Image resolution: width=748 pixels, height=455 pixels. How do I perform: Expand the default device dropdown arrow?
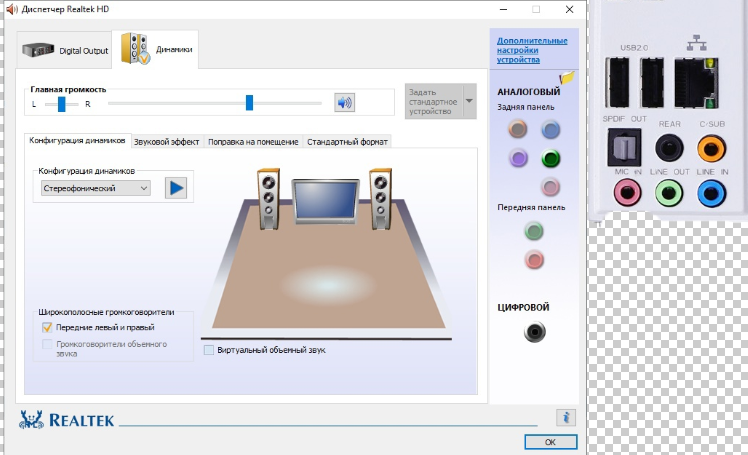click(x=469, y=101)
